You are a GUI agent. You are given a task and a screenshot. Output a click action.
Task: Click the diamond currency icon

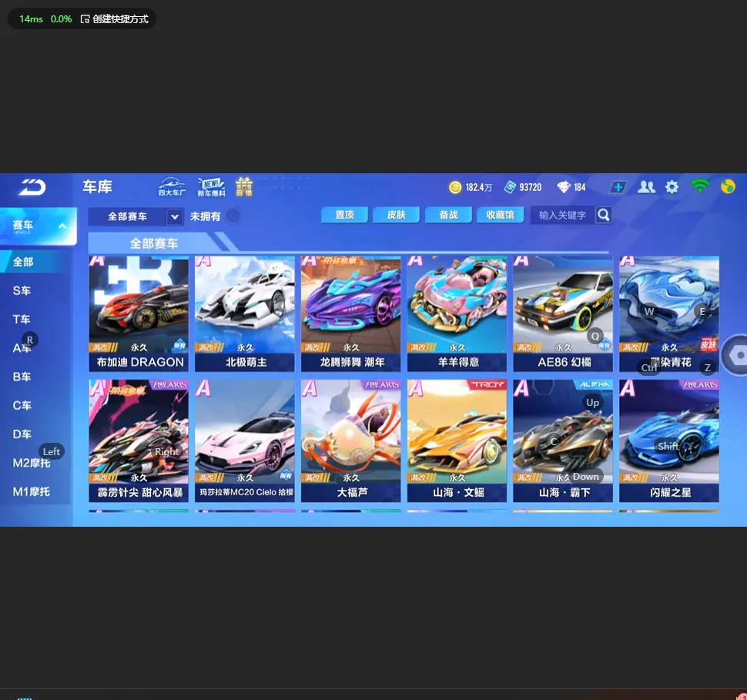(x=564, y=187)
